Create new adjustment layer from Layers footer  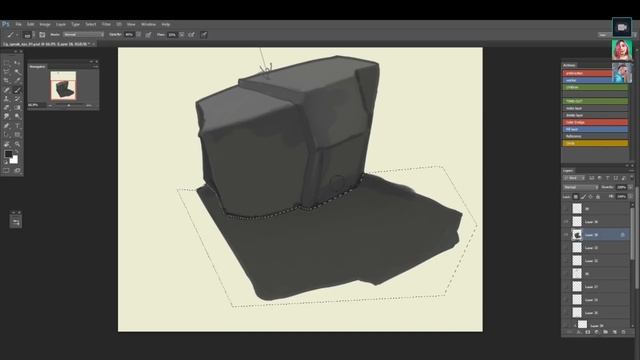(597, 332)
